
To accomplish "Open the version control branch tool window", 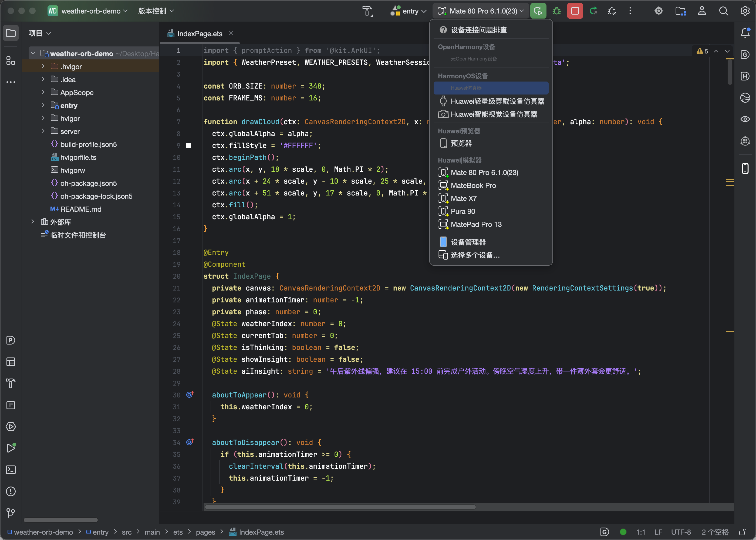I will pyautogui.click(x=11, y=513).
